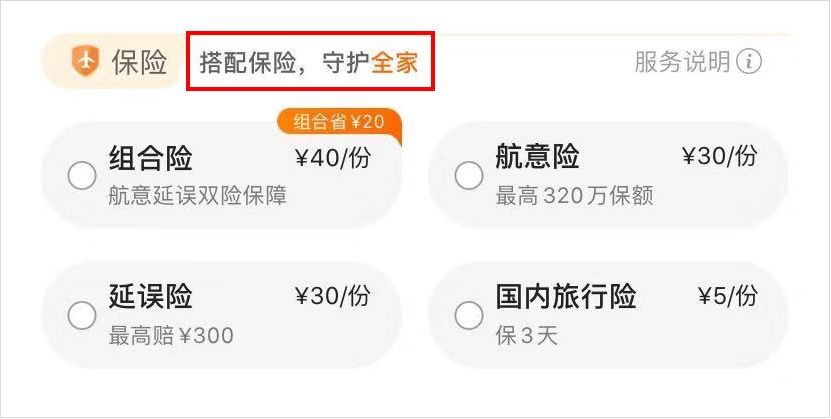
Task: Click the 搭配保险，守护全家 slogan text
Action: pos(309,63)
